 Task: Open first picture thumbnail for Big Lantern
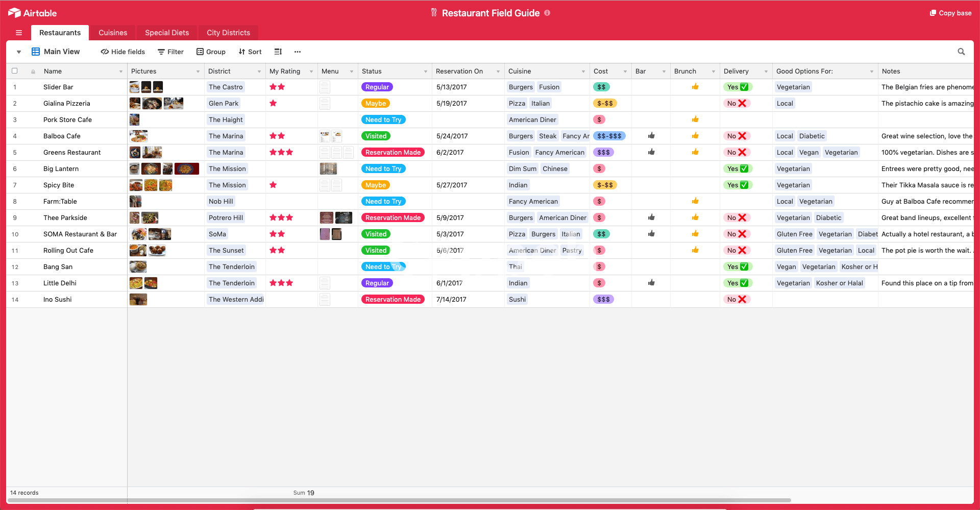pos(135,168)
